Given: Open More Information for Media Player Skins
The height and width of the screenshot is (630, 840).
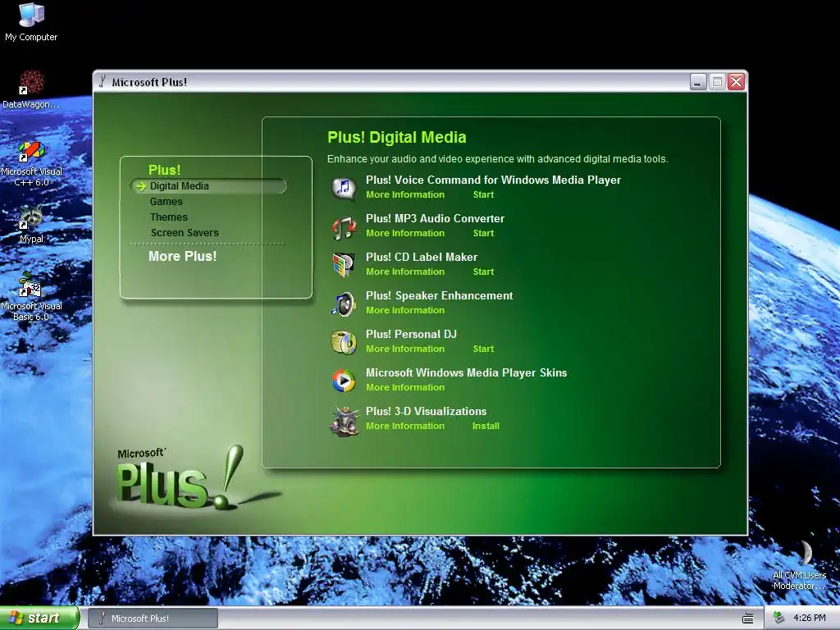Looking at the screenshot, I should [405, 387].
